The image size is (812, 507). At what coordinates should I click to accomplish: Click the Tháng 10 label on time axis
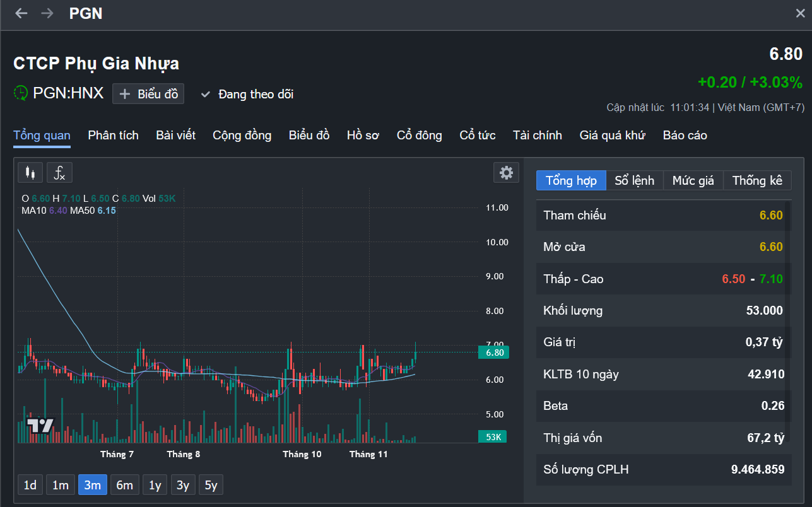point(302,454)
